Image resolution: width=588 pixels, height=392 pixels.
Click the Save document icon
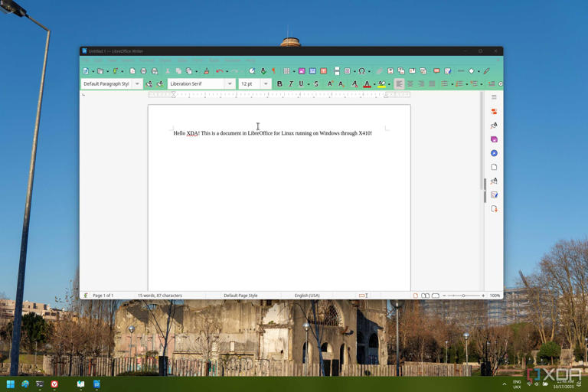115,71
